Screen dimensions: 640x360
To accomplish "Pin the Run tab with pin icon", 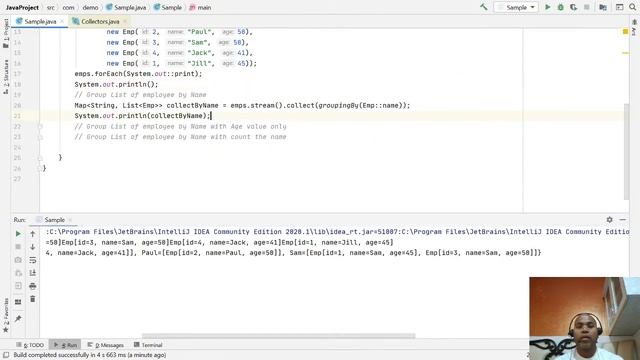I will [x=18, y=318].
